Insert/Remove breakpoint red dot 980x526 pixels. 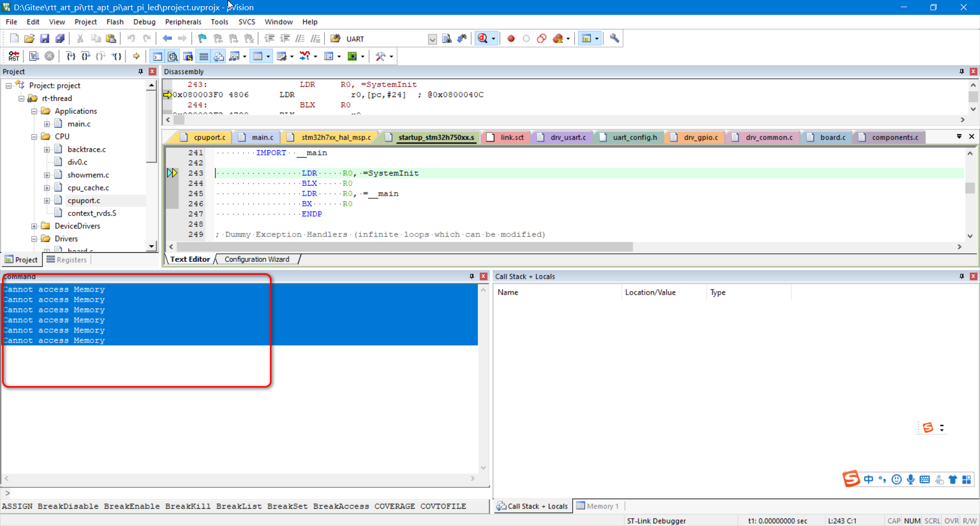click(511, 39)
